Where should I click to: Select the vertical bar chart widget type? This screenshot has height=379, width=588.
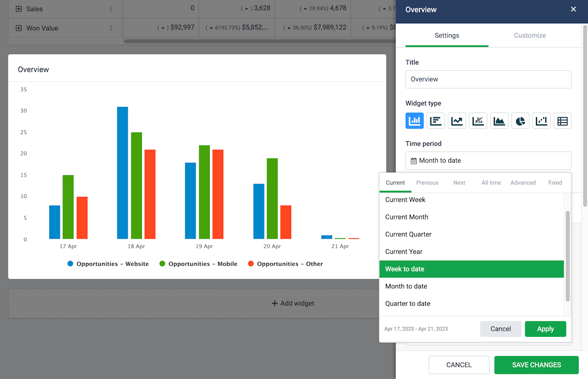click(x=414, y=121)
